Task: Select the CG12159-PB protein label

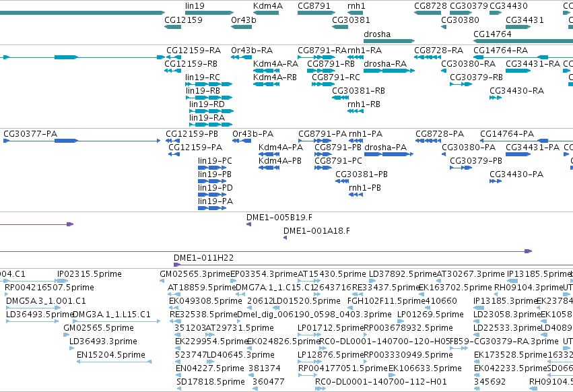Action: [x=192, y=134]
